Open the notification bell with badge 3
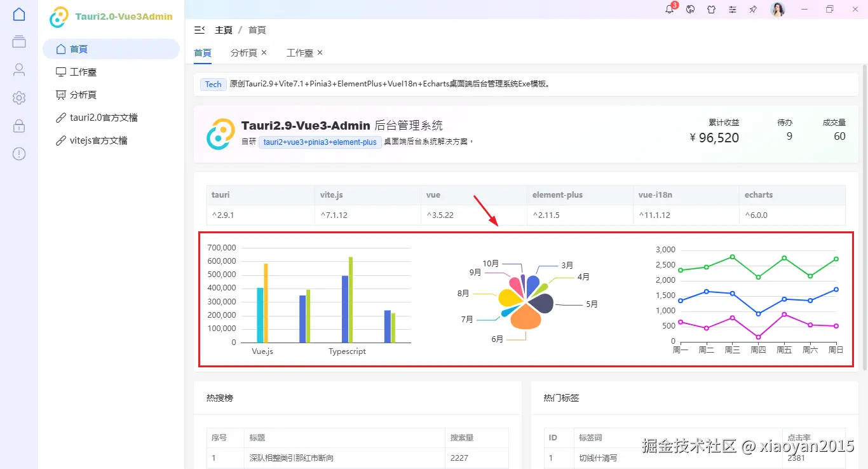Viewport: 868px width, 469px height. [670, 9]
